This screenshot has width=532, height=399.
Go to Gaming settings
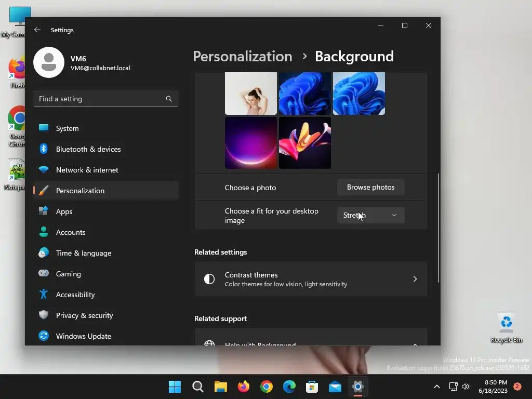(106, 273)
